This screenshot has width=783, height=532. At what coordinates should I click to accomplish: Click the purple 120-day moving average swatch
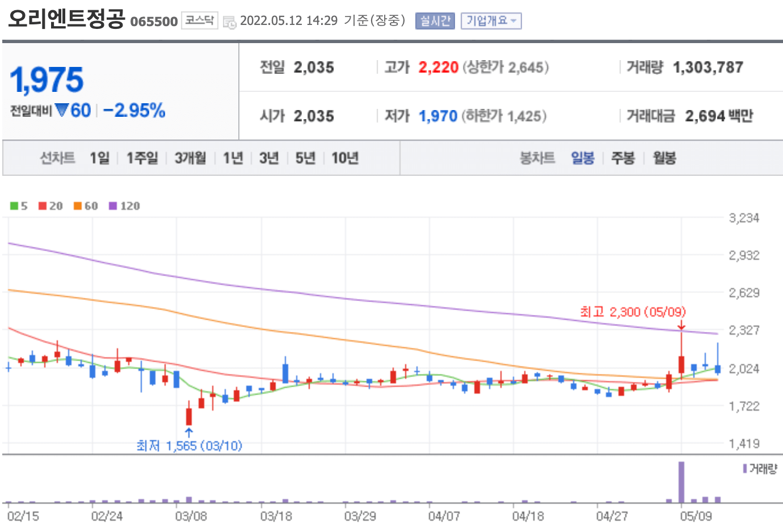pyautogui.click(x=113, y=206)
